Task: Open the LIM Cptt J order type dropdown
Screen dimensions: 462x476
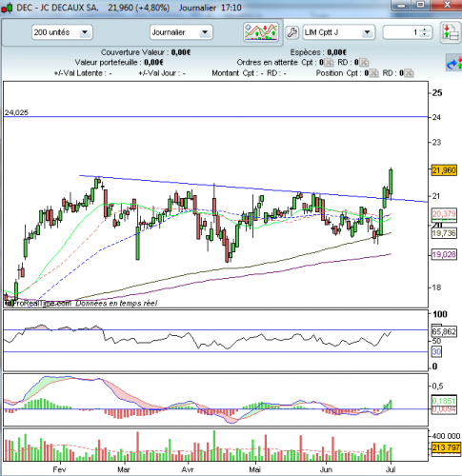Action: pos(367,32)
